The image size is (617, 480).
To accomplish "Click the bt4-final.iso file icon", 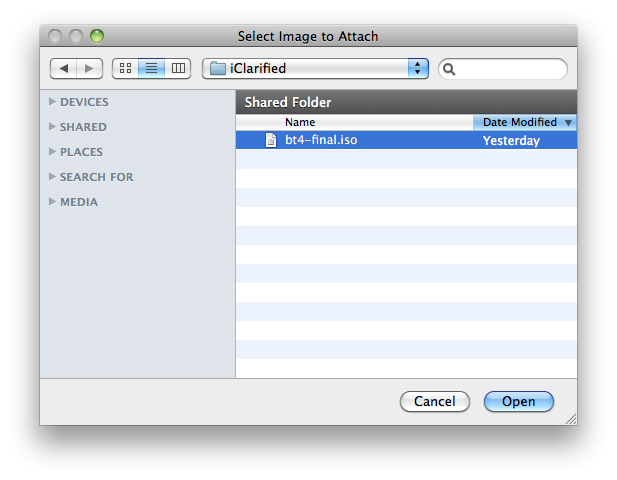I will pos(270,141).
